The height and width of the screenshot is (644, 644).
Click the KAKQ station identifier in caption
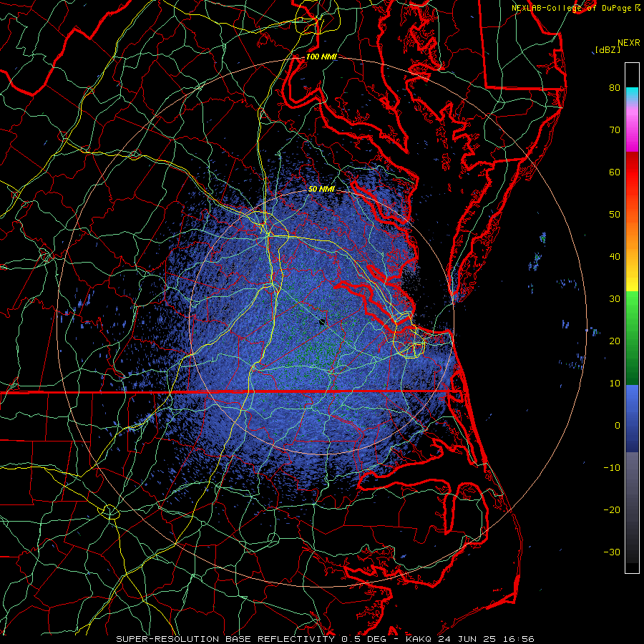419,639
